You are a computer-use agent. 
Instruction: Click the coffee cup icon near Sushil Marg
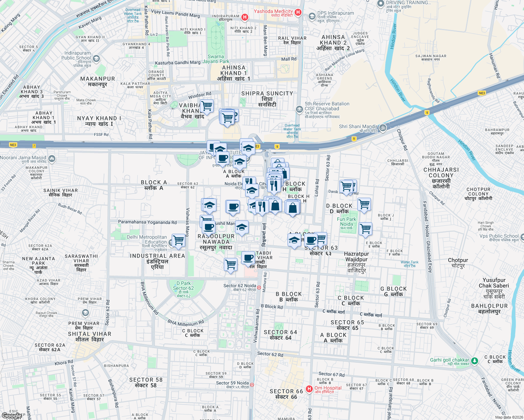tap(209, 227)
